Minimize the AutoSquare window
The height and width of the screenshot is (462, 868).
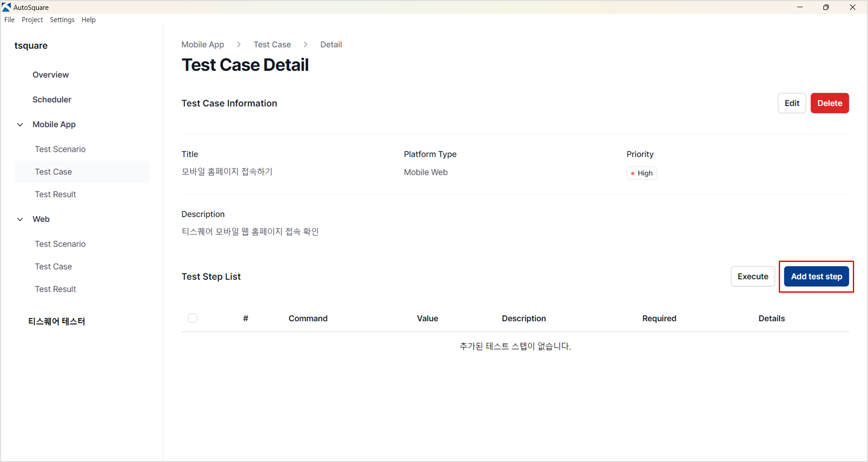[800, 7]
